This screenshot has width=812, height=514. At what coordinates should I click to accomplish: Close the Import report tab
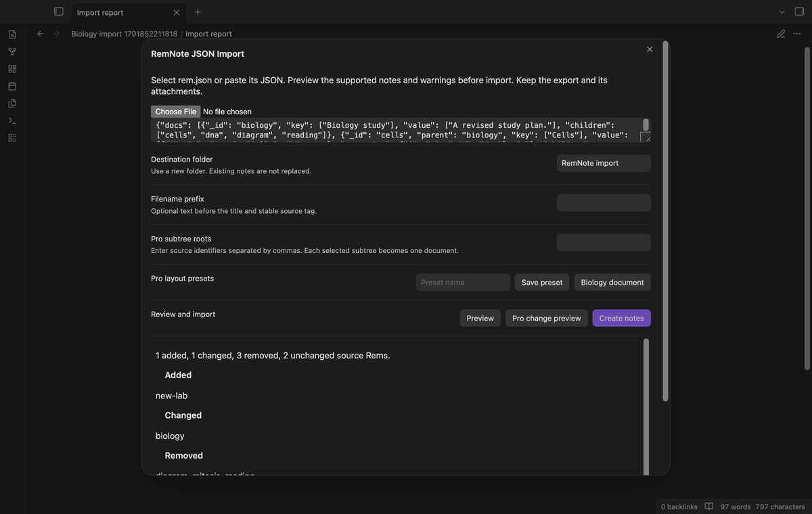(x=177, y=12)
